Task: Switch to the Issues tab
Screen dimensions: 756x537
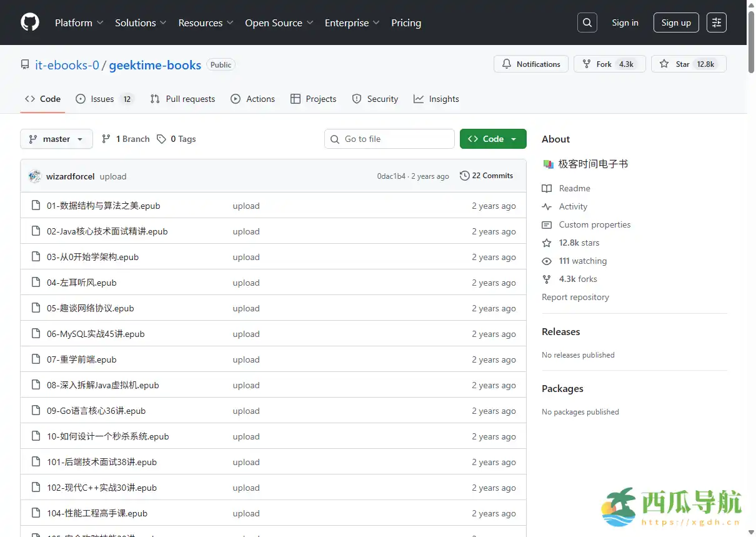Action: point(104,99)
